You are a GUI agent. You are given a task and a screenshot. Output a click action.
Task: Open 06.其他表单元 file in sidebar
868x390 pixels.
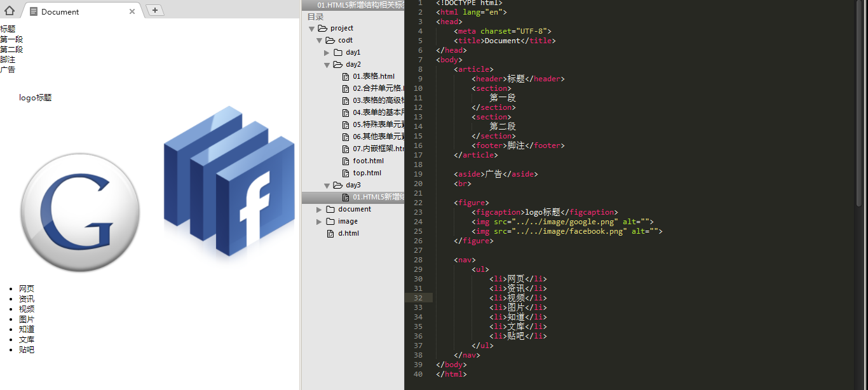click(x=379, y=137)
